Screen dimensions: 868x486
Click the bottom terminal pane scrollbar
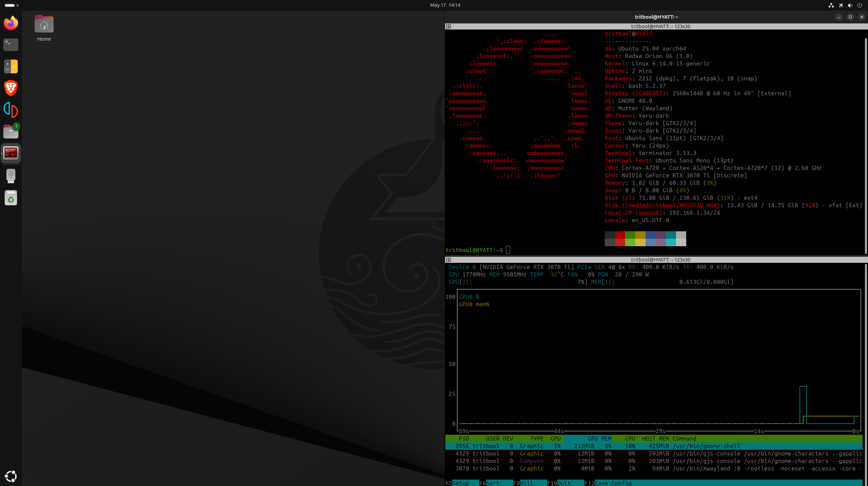coord(865,375)
